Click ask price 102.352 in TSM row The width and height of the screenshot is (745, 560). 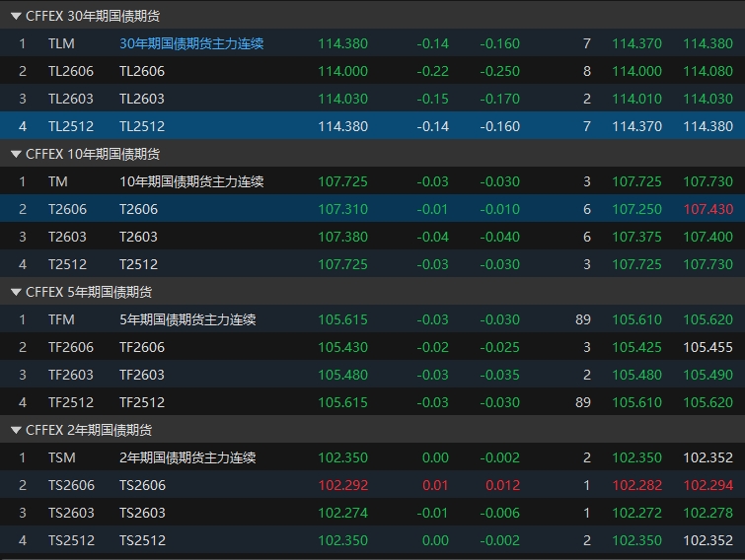[x=708, y=458]
